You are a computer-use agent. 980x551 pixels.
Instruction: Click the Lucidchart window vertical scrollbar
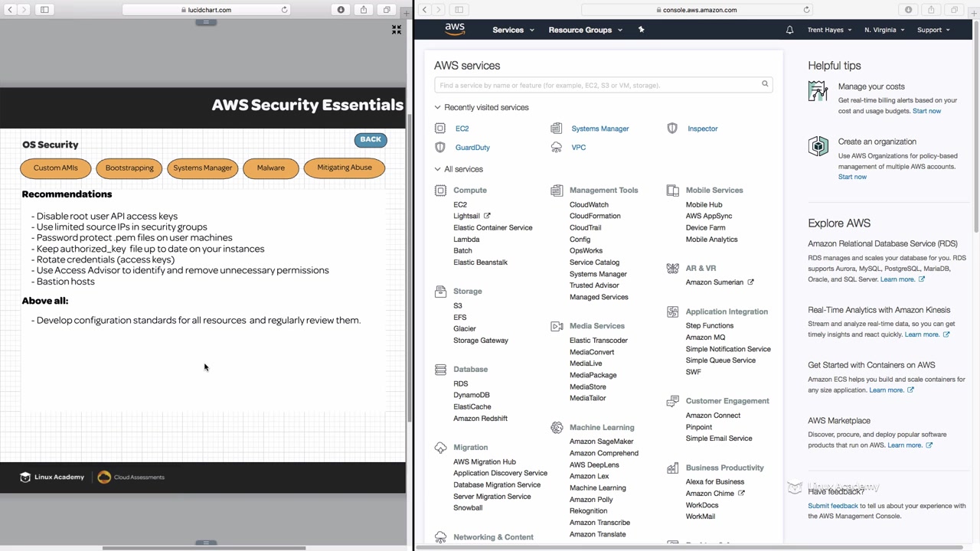[409, 268]
